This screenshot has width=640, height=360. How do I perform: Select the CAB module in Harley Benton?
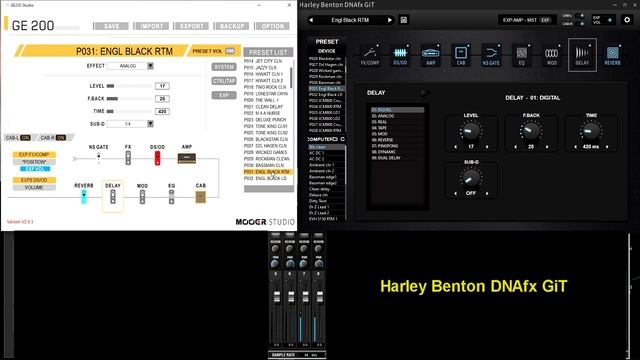[461, 55]
